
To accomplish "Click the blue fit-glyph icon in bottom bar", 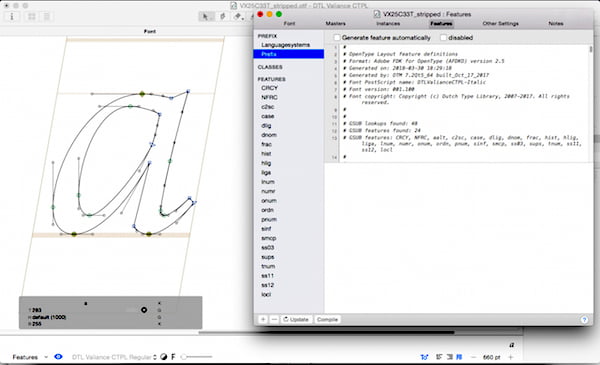I will click(424, 357).
